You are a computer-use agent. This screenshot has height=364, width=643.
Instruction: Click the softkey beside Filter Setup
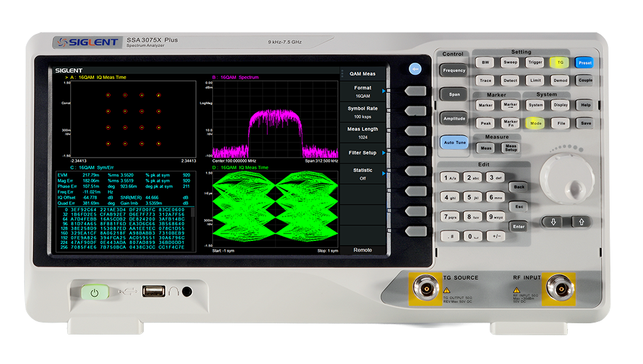coord(415,151)
